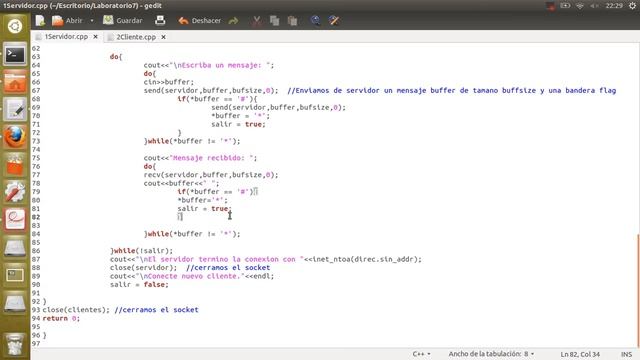Print the current document
The height and width of the screenshot is (360, 640).
[x=160, y=20]
